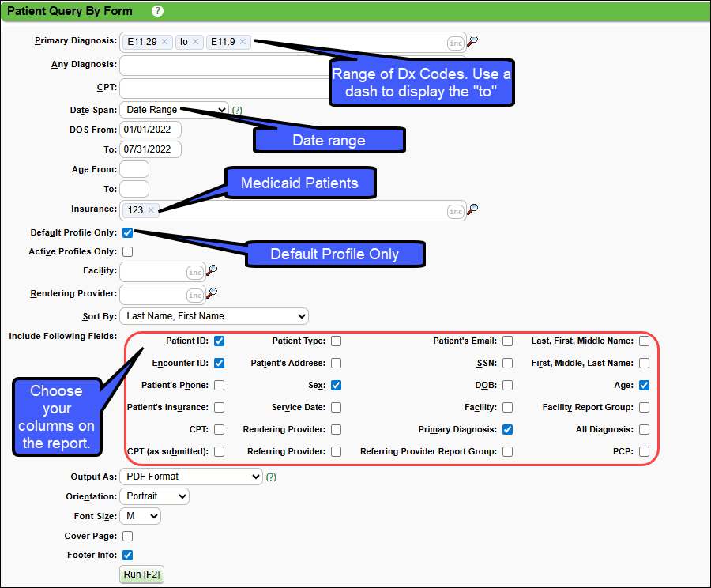Screen dimensions: 711x588
Task: Click the help link next to Output As
Action: pyautogui.click(x=271, y=477)
